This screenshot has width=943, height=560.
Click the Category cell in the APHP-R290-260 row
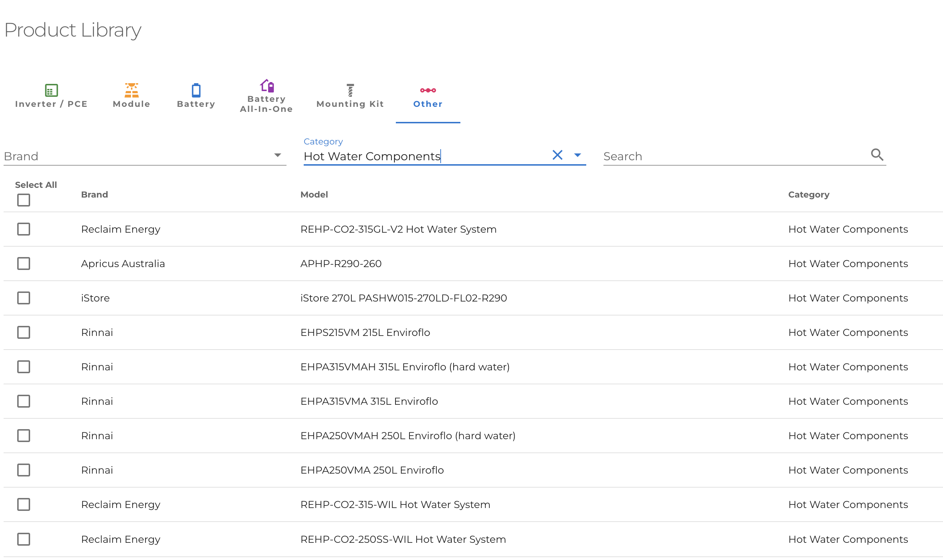(x=848, y=264)
